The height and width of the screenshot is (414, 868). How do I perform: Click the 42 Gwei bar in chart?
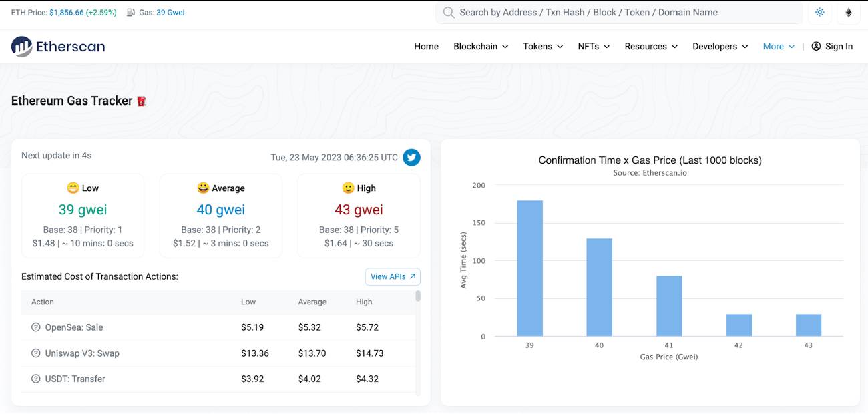[x=739, y=325]
